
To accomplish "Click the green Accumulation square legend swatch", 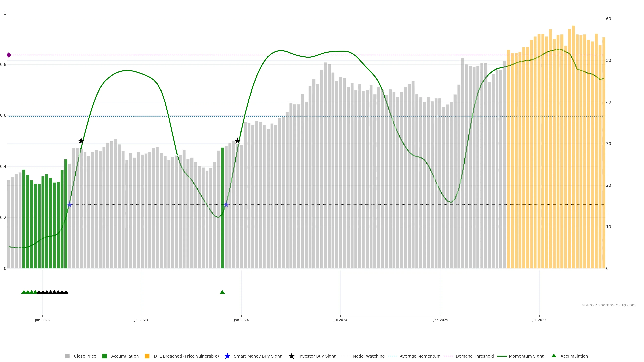I will (105, 356).
